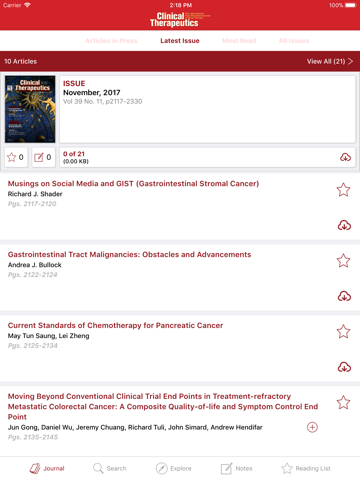
Task: Select the Latest Issue tab
Action: coord(180,41)
